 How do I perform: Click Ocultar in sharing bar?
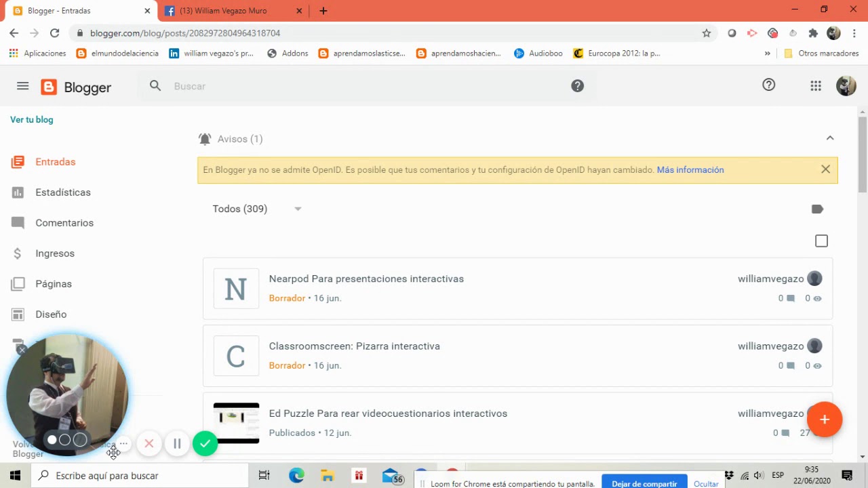click(706, 484)
